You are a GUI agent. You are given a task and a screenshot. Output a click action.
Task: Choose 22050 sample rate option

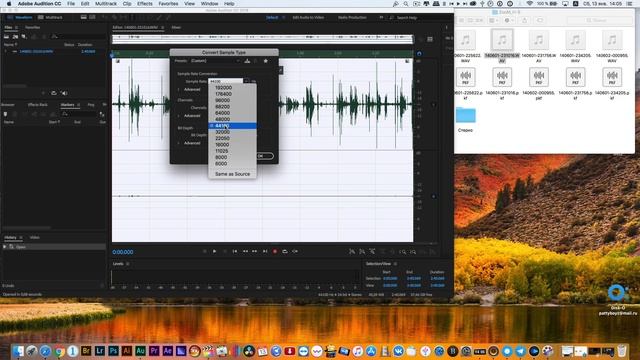pyautogui.click(x=232, y=138)
